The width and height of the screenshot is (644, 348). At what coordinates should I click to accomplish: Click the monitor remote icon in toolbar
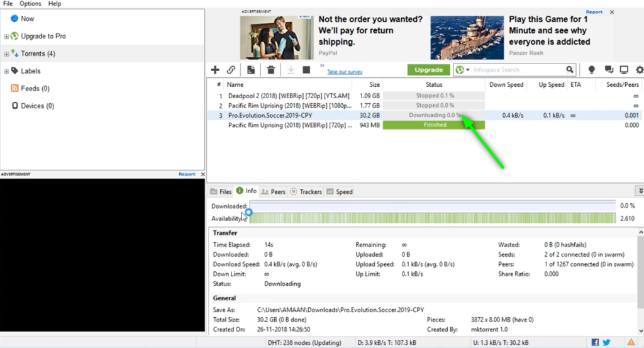pos(624,70)
